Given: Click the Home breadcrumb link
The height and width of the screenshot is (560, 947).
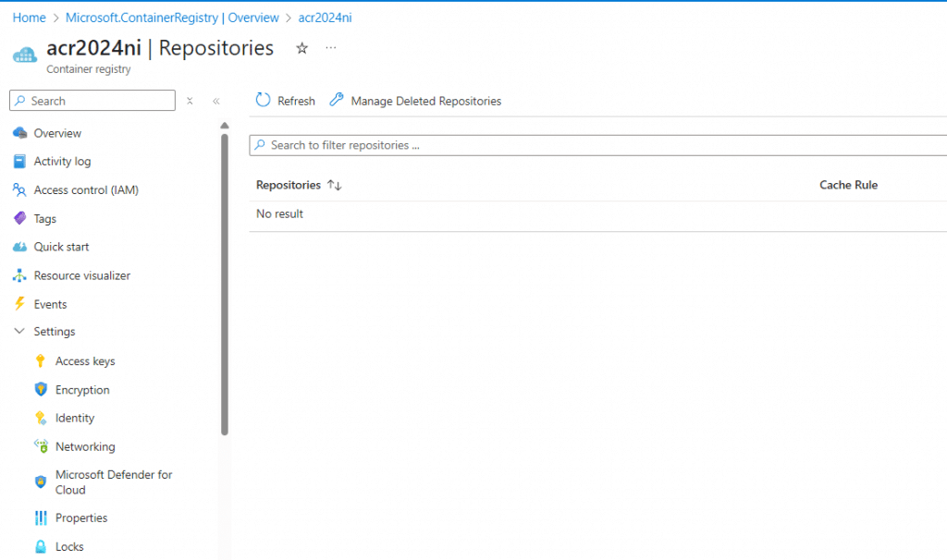Looking at the screenshot, I should click(29, 18).
